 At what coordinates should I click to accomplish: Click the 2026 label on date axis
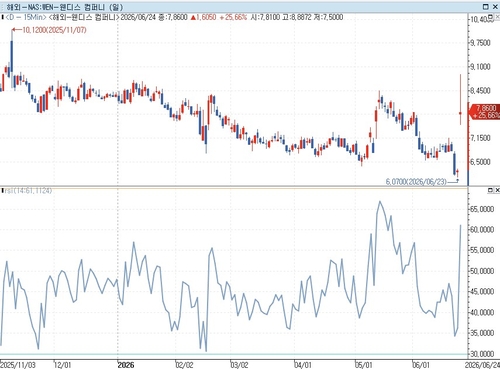point(126,364)
